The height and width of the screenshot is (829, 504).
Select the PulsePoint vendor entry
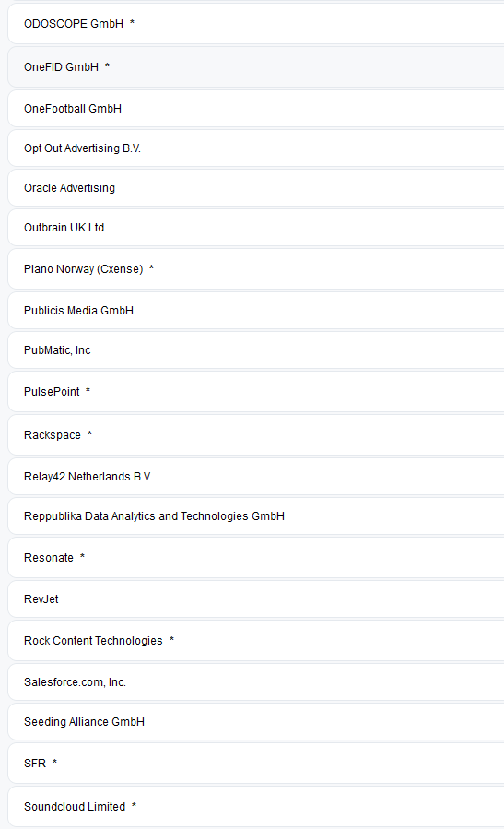point(256,392)
